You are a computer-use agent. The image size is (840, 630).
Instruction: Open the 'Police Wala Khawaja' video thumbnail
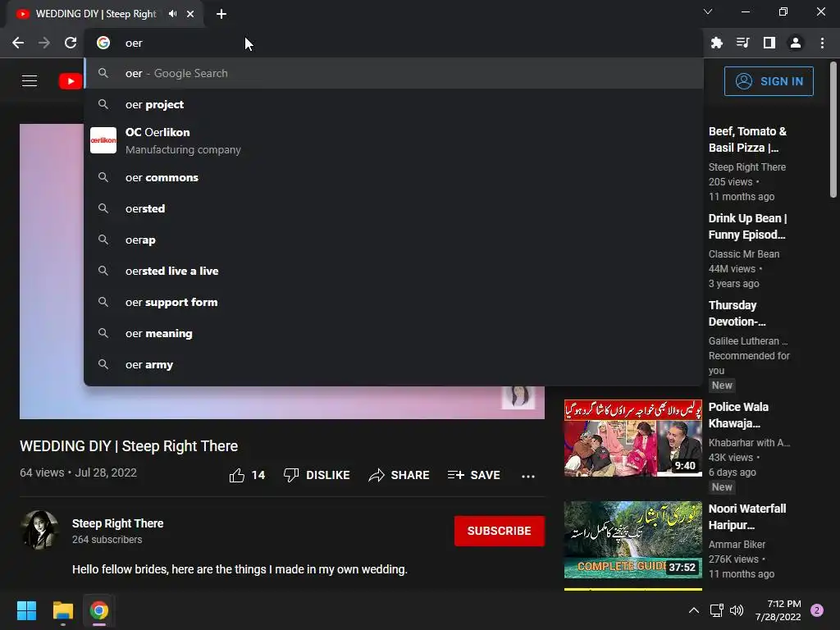[632, 438]
